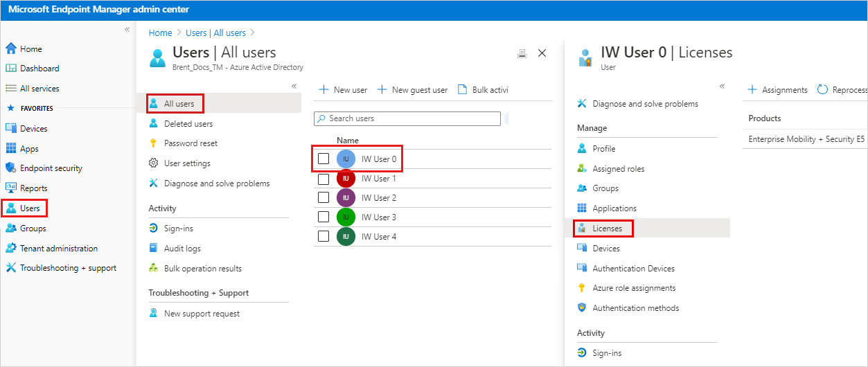Click the print icon on the Users blade
This screenshot has width=868, height=367.
522,53
